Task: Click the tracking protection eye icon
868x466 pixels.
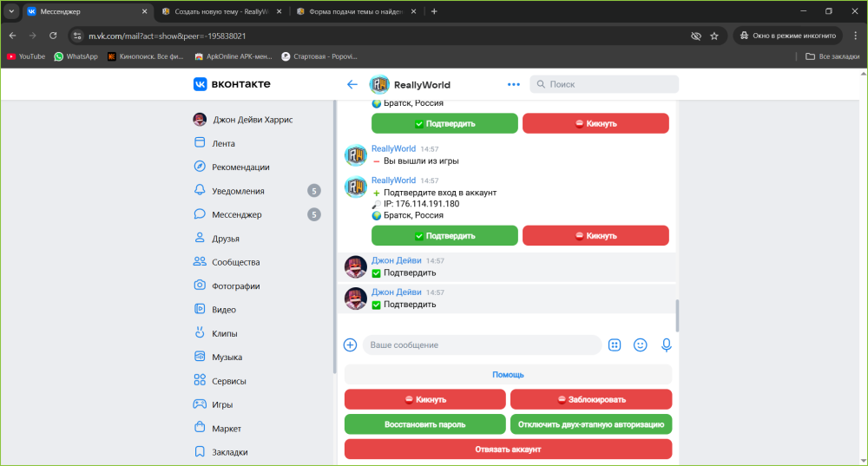Action: coord(696,36)
